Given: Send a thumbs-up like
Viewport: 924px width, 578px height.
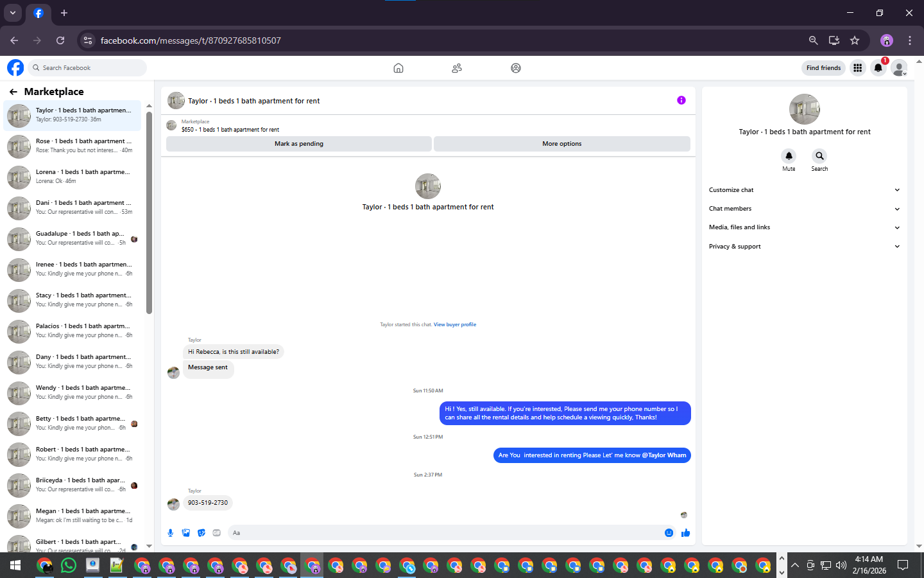Looking at the screenshot, I should 685,532.
